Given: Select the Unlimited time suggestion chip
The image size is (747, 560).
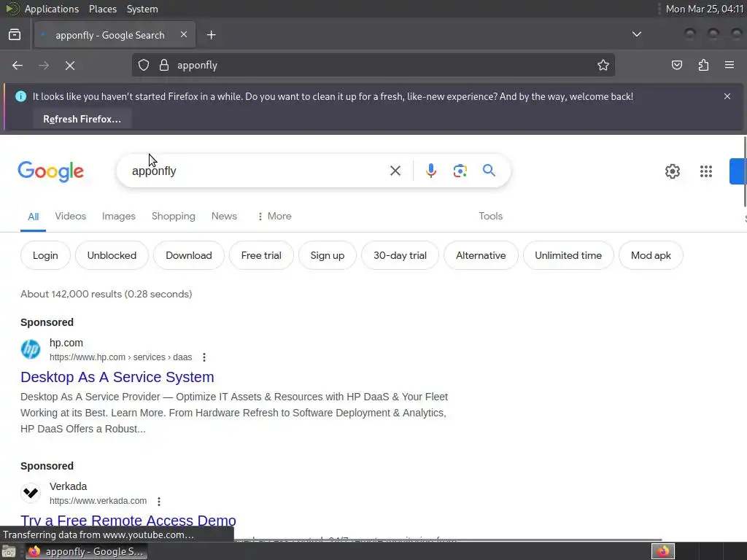Looking at the screenshot, I should click(568, 255).
